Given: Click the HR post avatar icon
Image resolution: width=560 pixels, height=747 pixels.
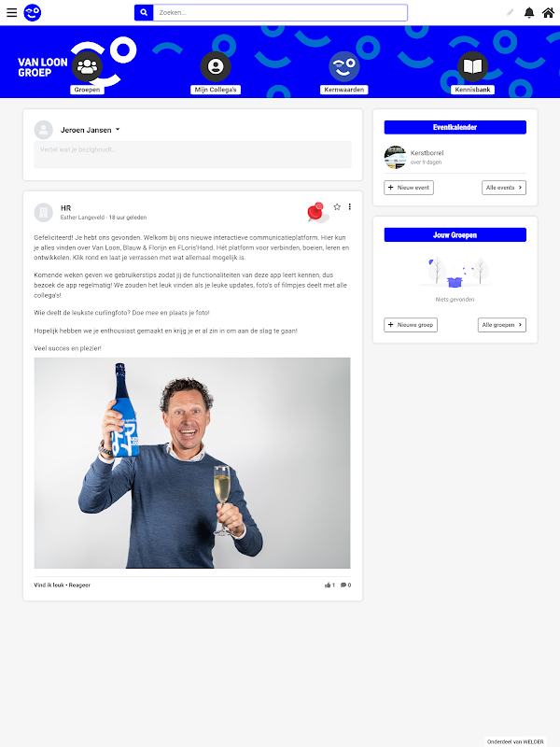Looking at the screenshot, I should point(43,213).
